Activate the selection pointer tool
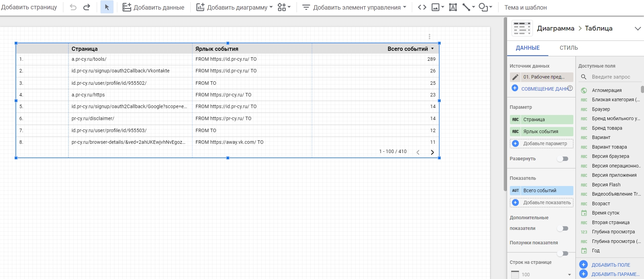The image size is (644, 279). click(107, 7)
